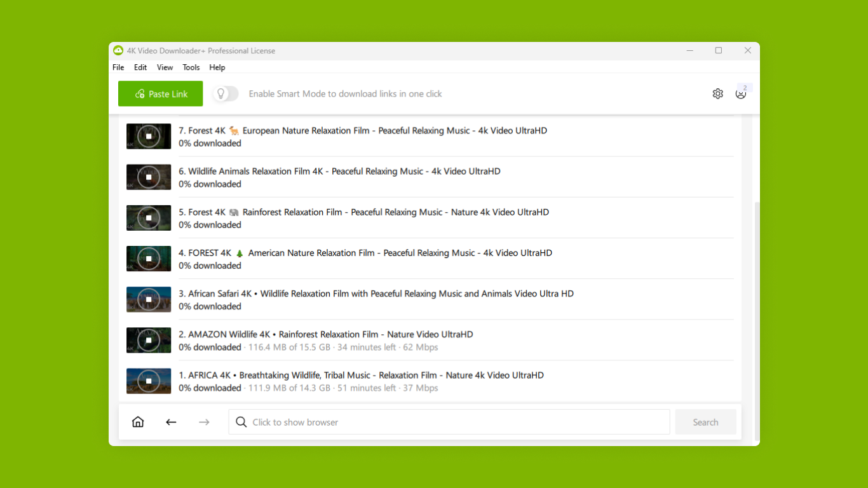The width and height of the screenshot is (868, 488).
Task: Click the home icon in browser bar
Action: pyautogui.click(x=138, y=421)
